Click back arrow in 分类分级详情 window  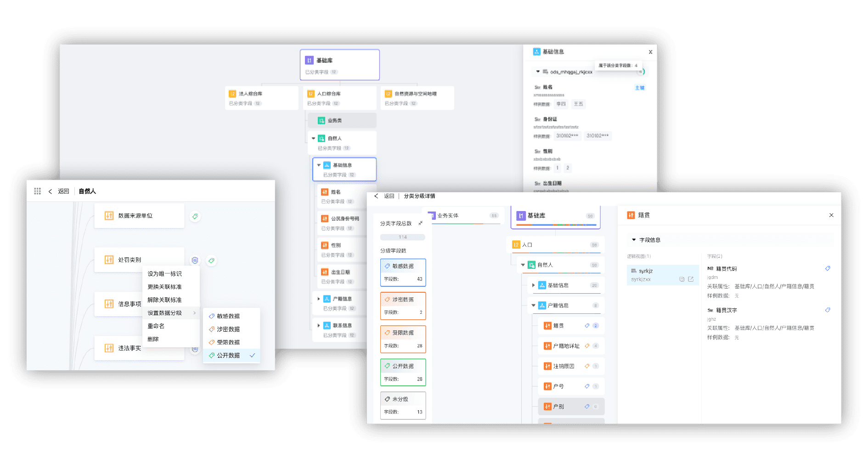click(376, 196)
